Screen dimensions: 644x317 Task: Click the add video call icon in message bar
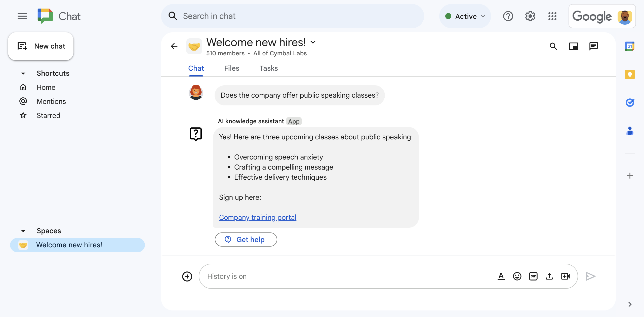(566, 276)
